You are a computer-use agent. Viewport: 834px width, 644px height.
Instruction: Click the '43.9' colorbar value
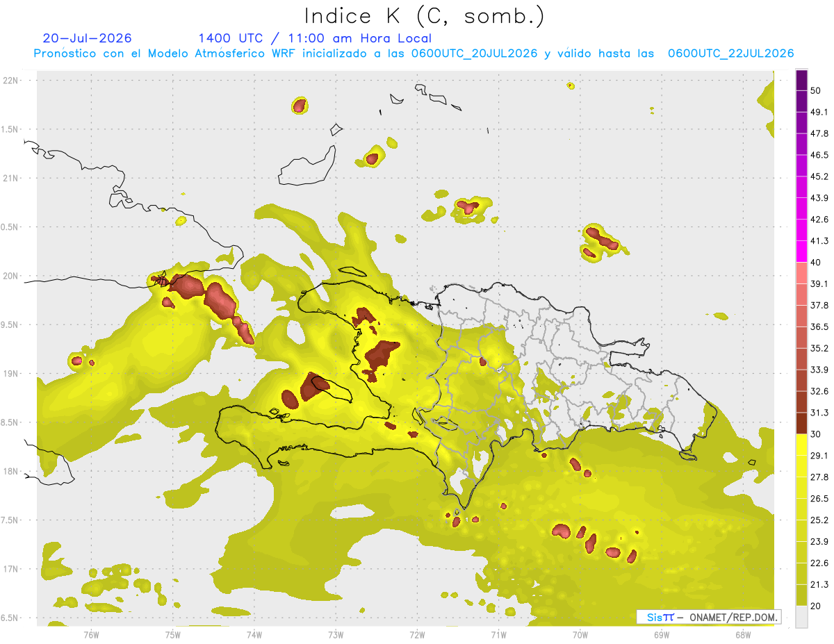pyautogui.click(x=819, y=198)
